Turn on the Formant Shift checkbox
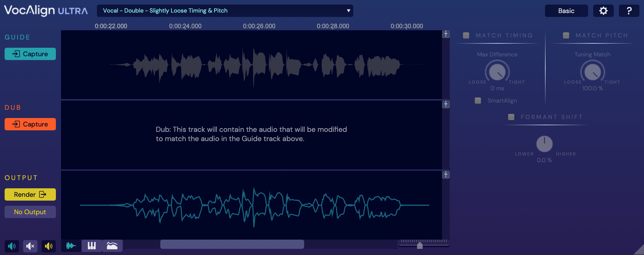Image resolution: width=644 pixels, height=255 pixels. tap(511, 117)
